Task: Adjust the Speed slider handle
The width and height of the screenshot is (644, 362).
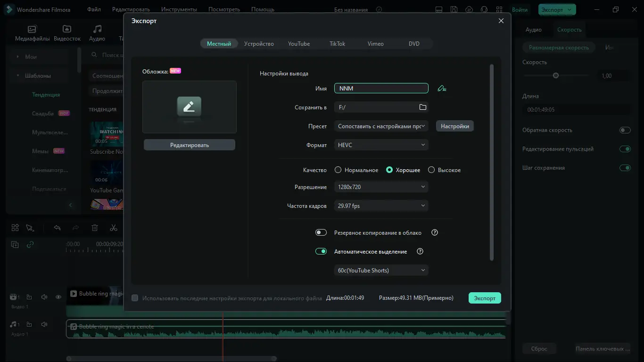Action: (556, 75)
